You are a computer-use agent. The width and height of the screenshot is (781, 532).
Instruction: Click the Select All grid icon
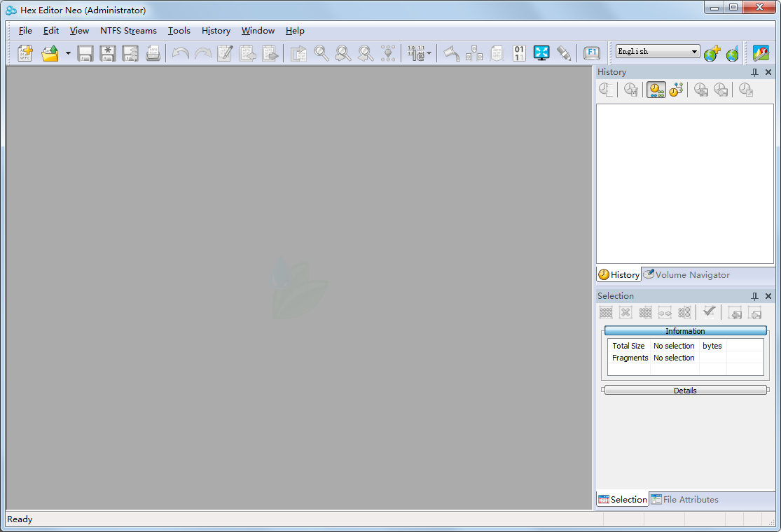(606, 312)
